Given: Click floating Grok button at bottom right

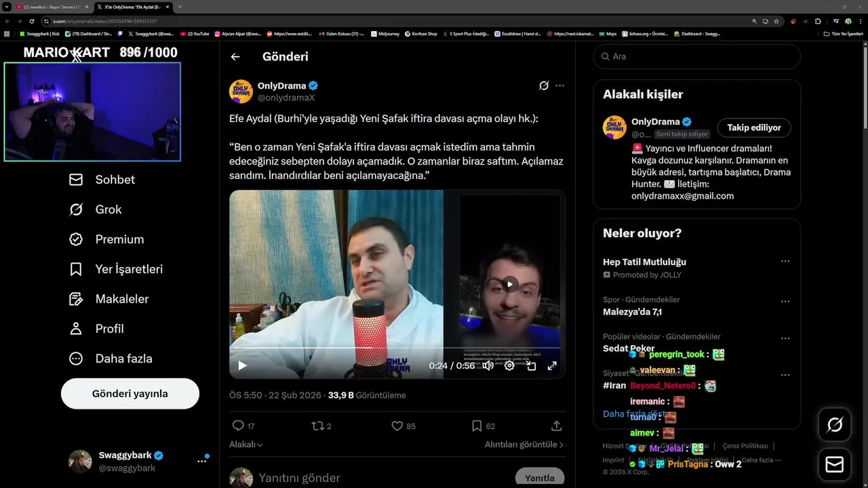Looking at the screenshot, I should click(x=835, y=425).
